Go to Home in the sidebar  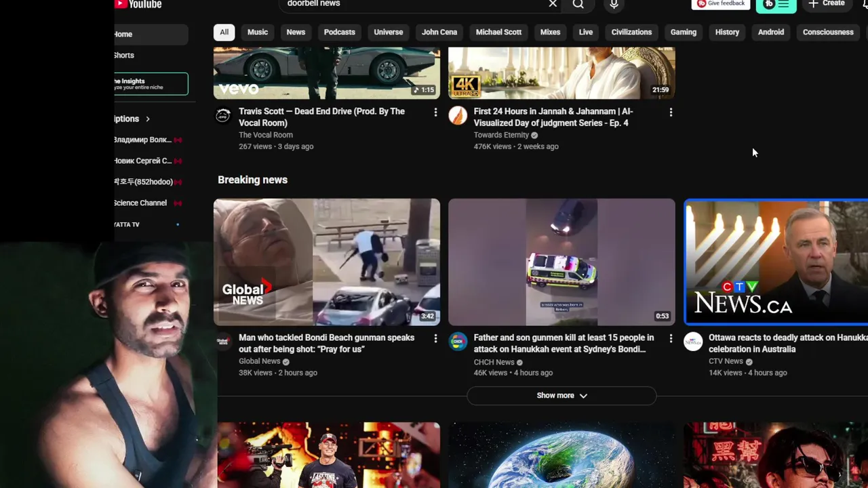(151, 34)
